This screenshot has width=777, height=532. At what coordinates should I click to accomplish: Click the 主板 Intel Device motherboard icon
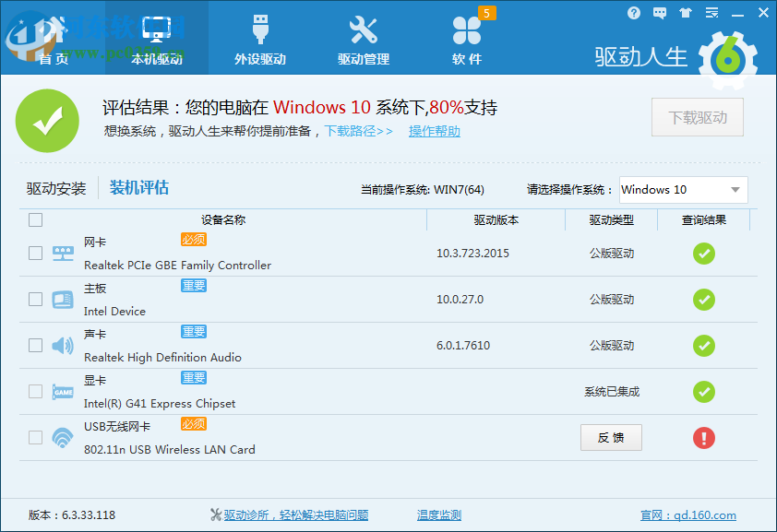62,299
